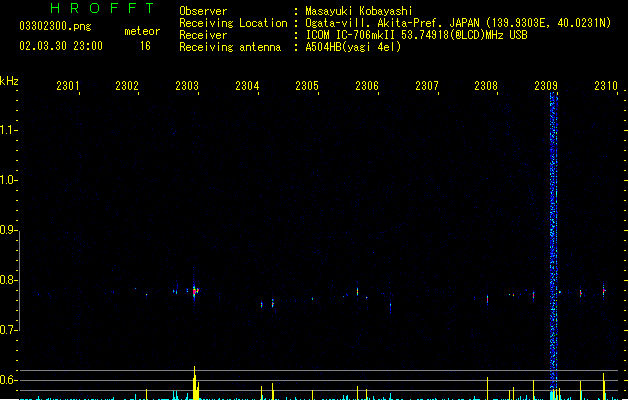Click time marker 2302
This screenshot has height=400, width=629.
tap(127, 86)
